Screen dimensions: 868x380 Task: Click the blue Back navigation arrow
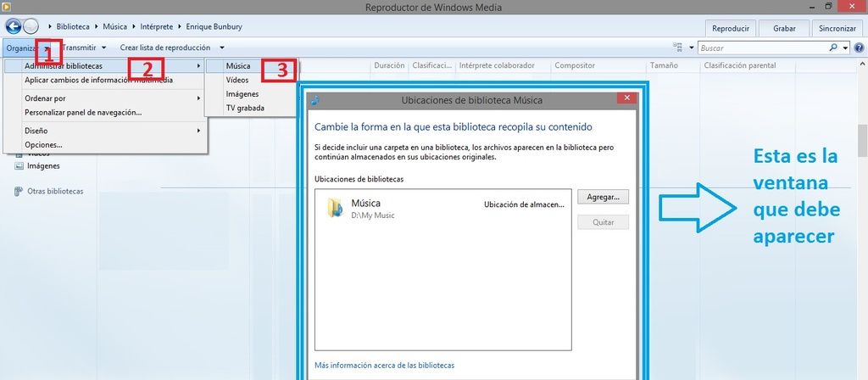(13, 27)
